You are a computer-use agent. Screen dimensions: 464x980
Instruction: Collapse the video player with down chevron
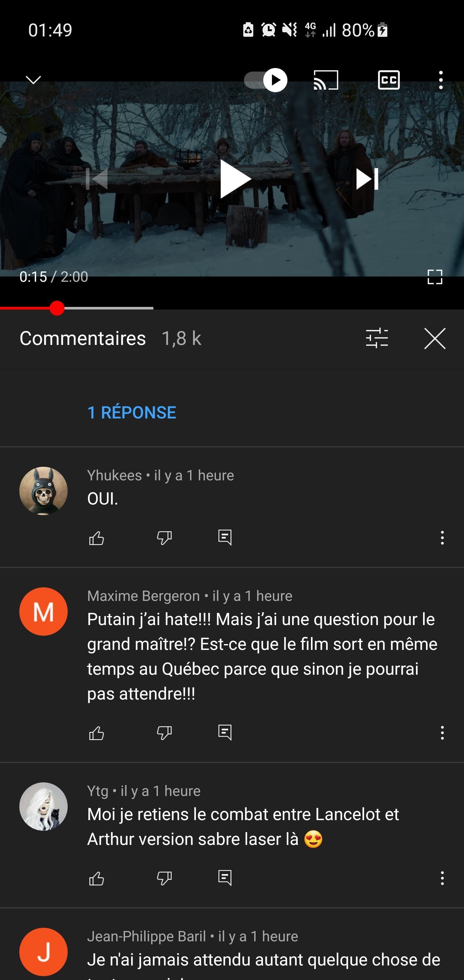[x=34, y=80]
